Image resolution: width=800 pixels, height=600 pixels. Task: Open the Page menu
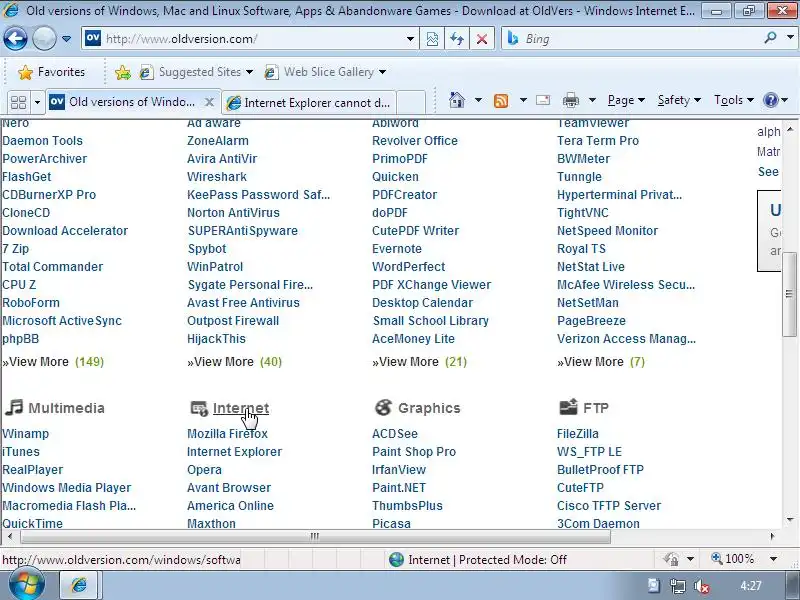[626, 100]
